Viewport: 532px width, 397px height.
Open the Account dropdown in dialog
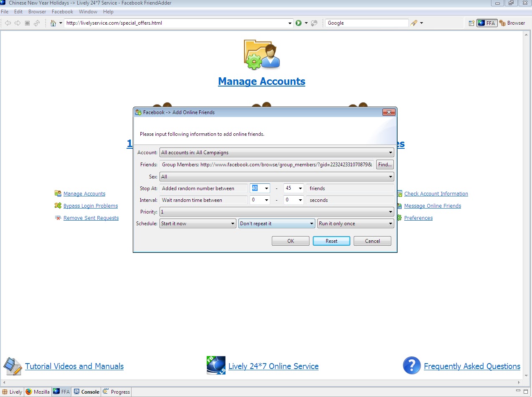276,153
